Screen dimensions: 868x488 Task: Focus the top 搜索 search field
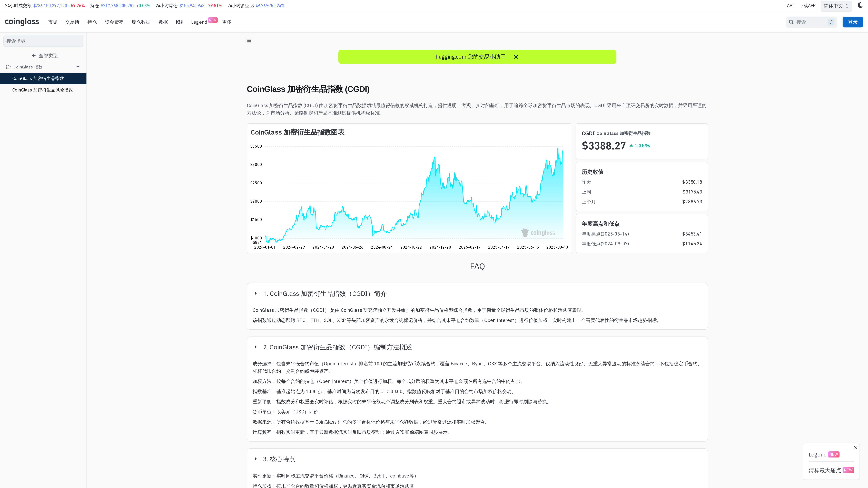(811, 22)
